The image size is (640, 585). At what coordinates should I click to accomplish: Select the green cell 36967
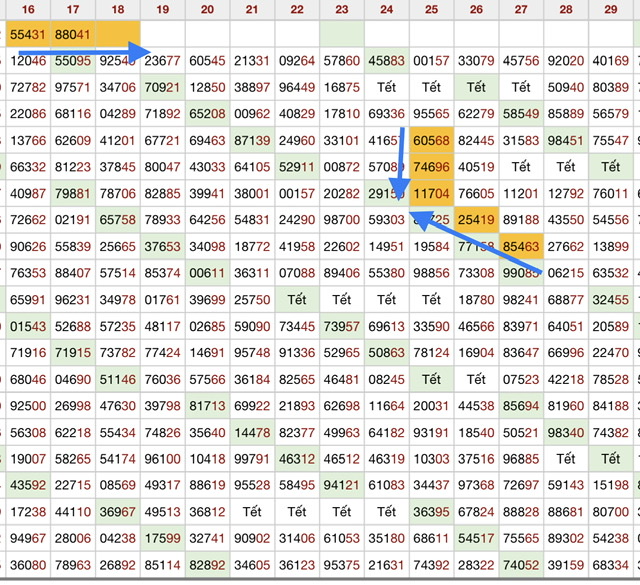pyautogui.click(x=117, y=512)
